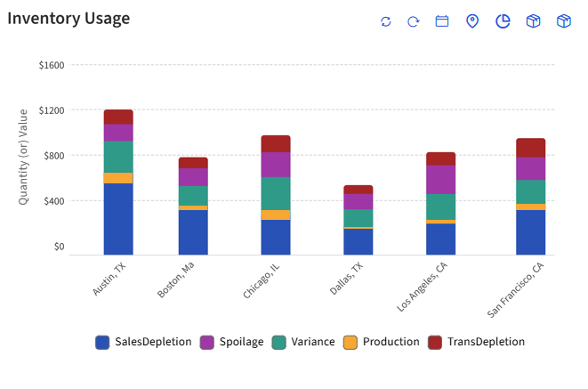Click the left package box icon
Image resolution: width=588 pixels, height=389 pixels.
point(533,21)
